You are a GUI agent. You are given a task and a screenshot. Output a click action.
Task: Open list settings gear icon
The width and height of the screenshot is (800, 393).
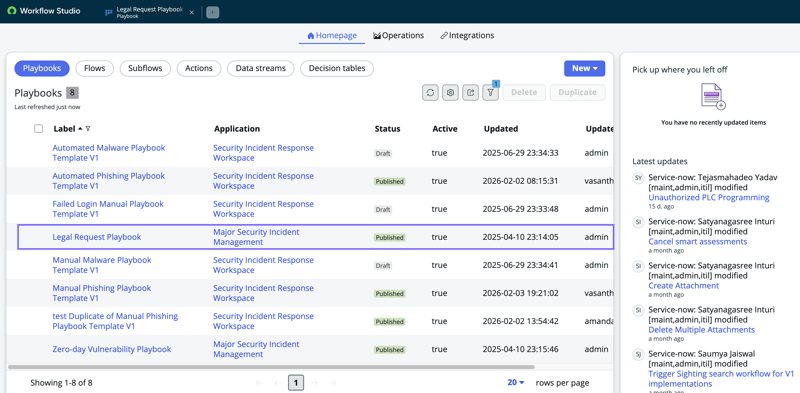[450, 92]
